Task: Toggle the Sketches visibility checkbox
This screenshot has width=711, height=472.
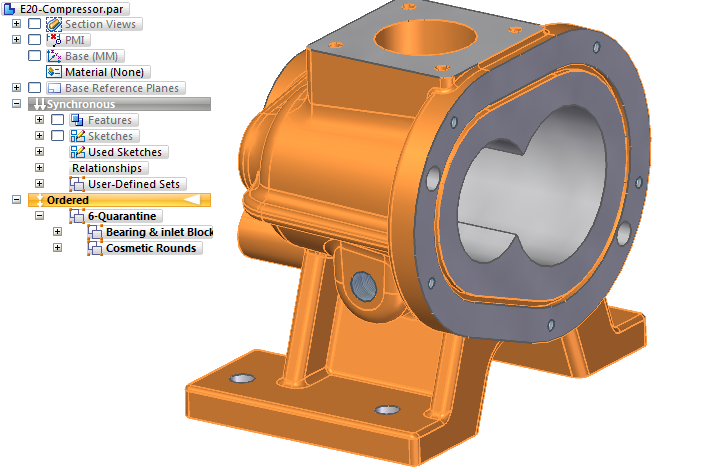Action: coord(57,136)
